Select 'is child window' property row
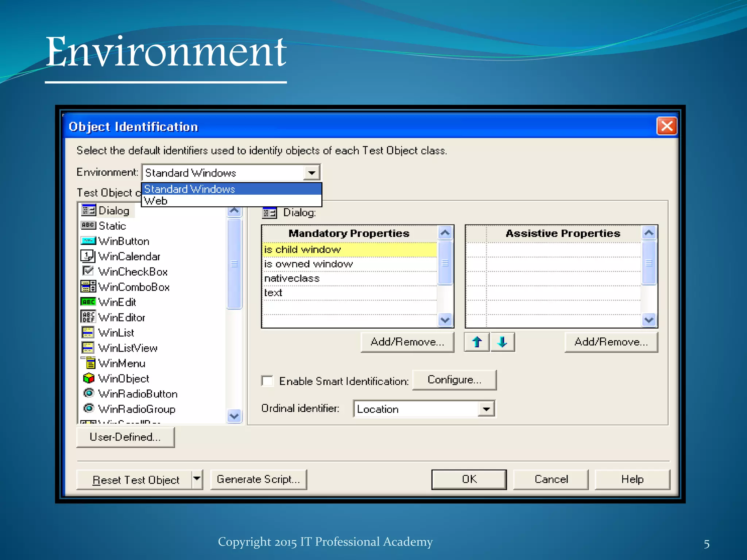This screenshot has height=560, width=747. tap(349, 250)
